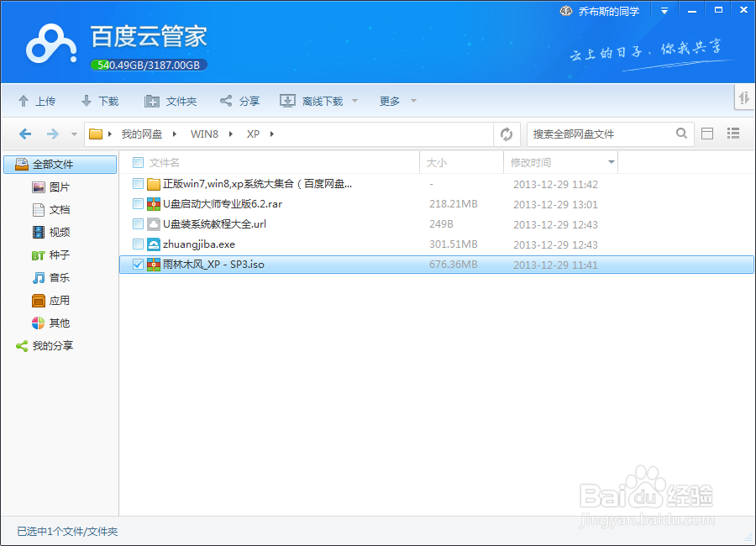The height and width of the screenshot is (546, 756).
Task: Expand the arrow before 我的网盘 in the path
Action: [110, 134]
